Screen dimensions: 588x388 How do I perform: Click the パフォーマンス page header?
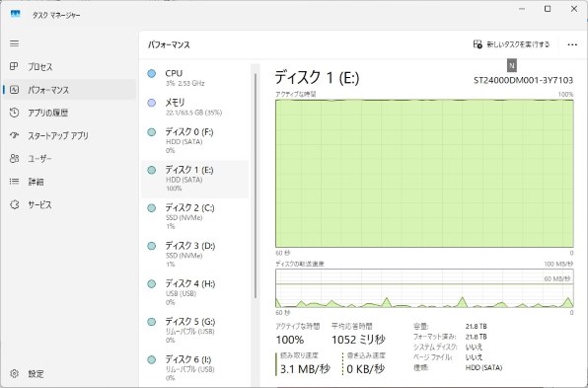(x=169, y=44)
